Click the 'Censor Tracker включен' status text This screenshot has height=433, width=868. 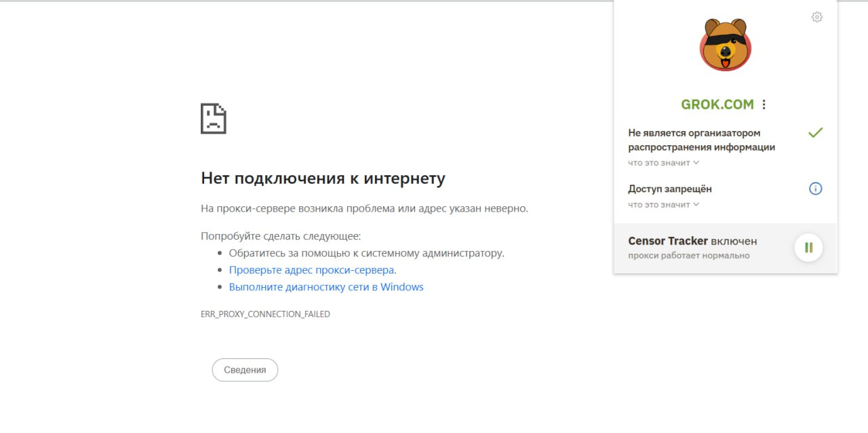pyautogui.click(x=692, y=241)
